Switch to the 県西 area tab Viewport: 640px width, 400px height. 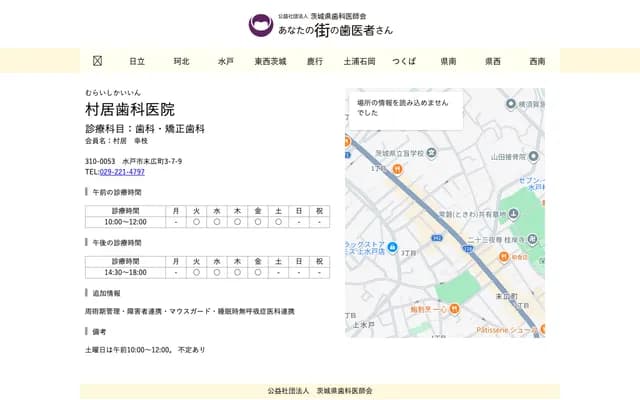pos(493,61)
